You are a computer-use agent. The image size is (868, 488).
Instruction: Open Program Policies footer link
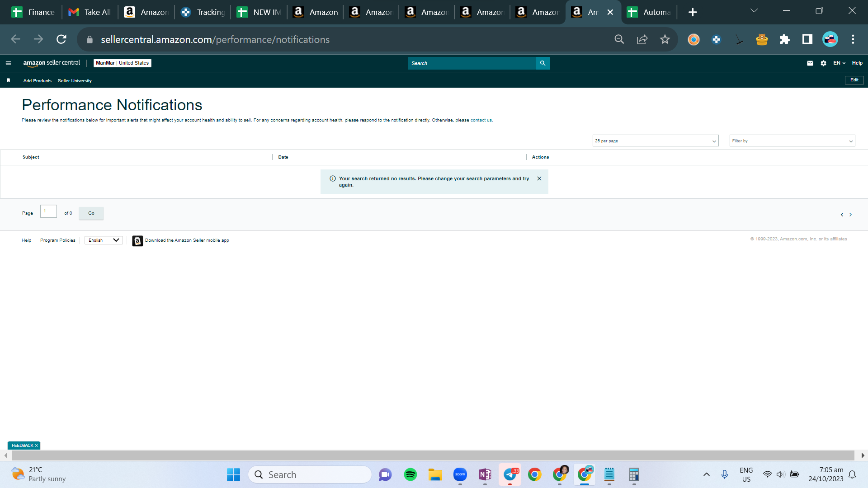[58, 240]
